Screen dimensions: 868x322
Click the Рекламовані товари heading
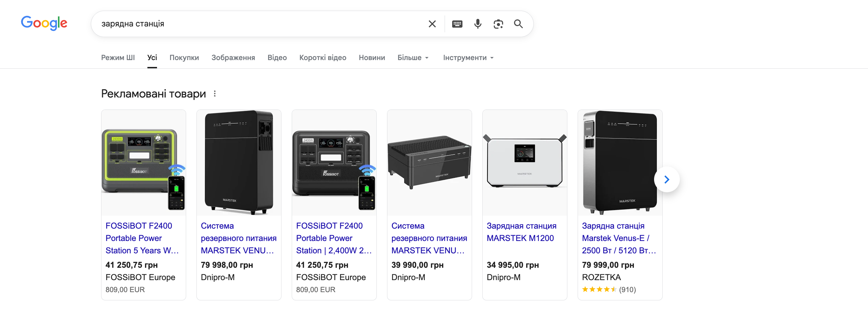click(154, 94)
